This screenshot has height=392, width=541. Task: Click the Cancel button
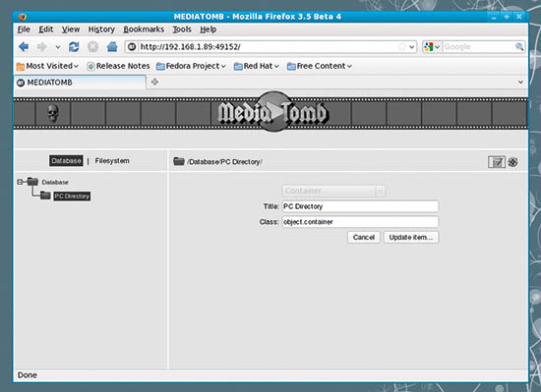(364, 238)
